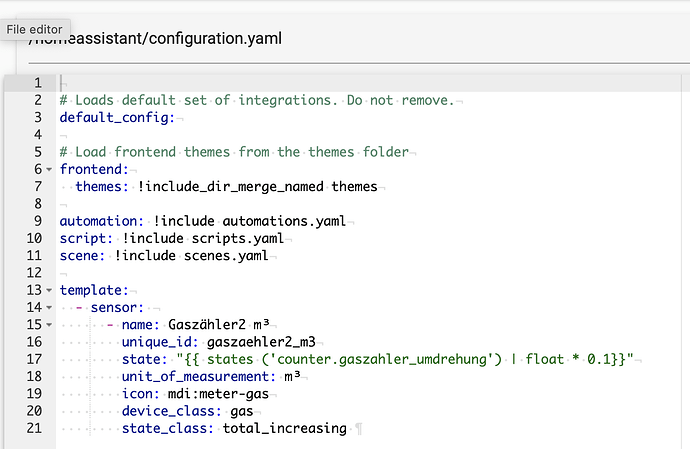
Task: Click the configuration.yaml file path title
Action: point(155,38)
